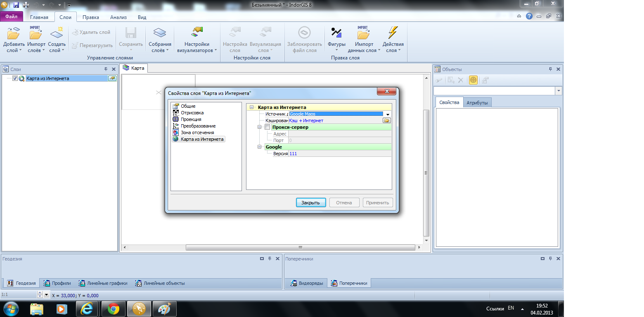644x317 pixels.
Task: Open the Настройки визуализаторов dropdown arrow
Action: tap(215, 51)
